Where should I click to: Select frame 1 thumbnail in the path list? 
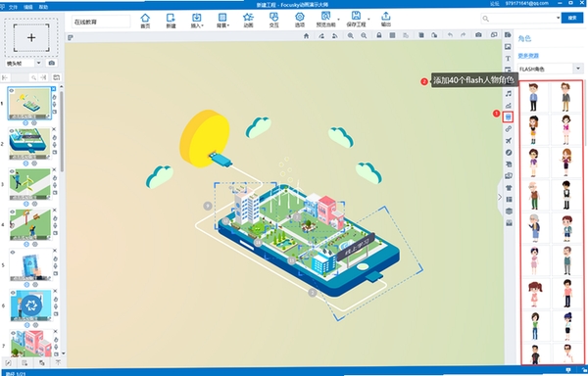pyautogui.click(x=29, y=104)
